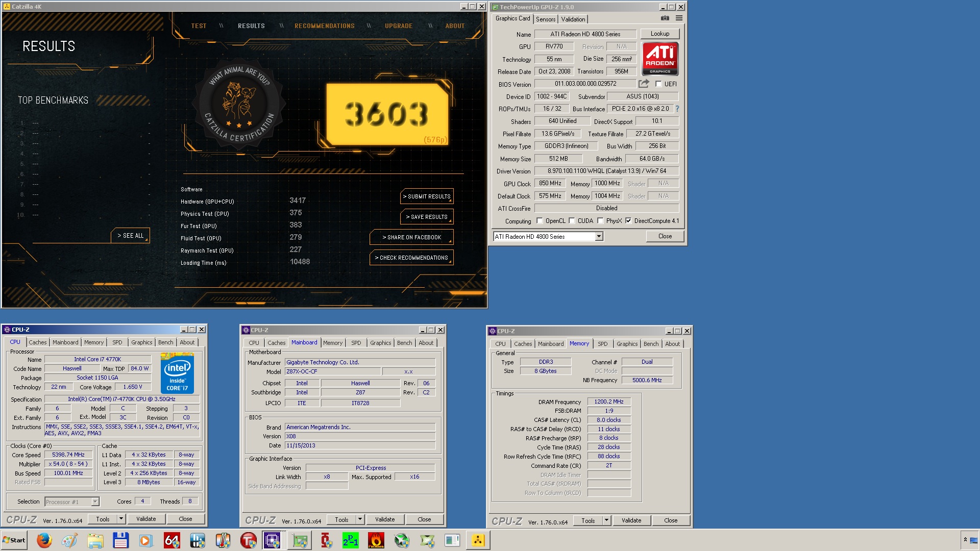Image resolution: width=980 pixels, height=551 pixels.
Task: Show hidden system tray icons
Action: [965, 540]
